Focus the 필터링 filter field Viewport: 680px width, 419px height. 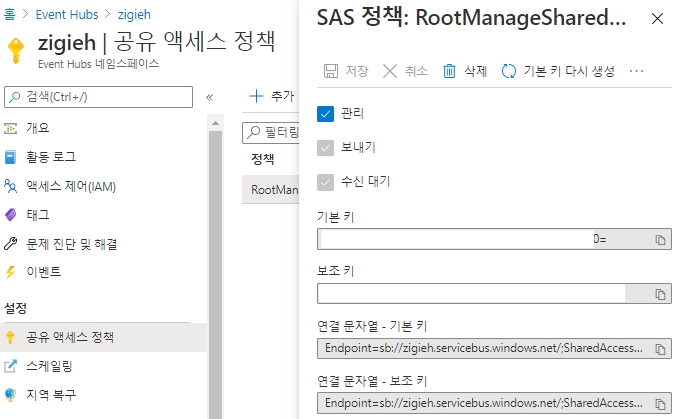[x=271, y=132]
